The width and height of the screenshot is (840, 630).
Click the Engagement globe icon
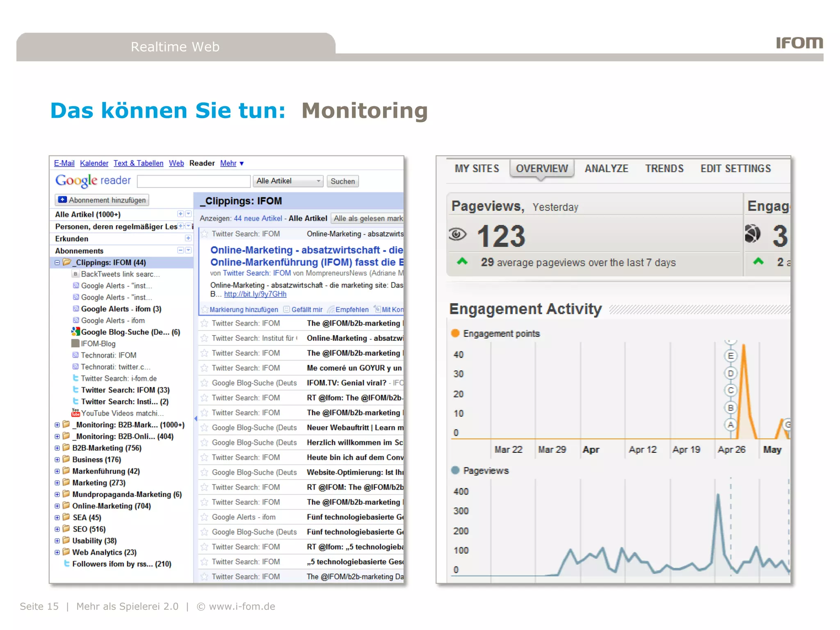click(x=753, y=234)
